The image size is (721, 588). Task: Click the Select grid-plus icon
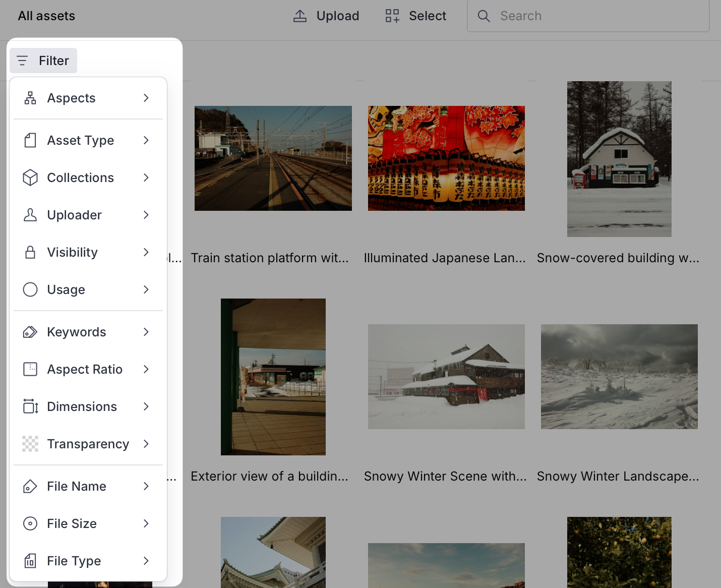pyautogui.click(x=392, y=16)
